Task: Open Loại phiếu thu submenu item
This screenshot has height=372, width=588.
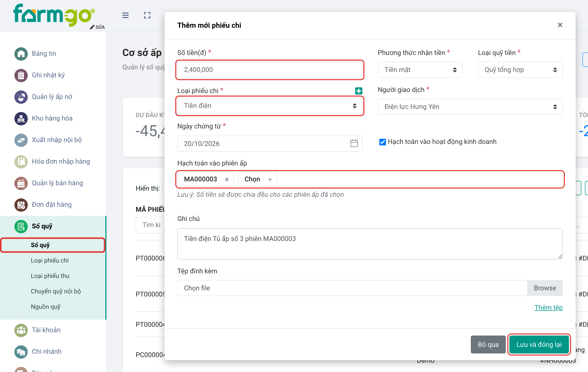Action: coord(50,276)
